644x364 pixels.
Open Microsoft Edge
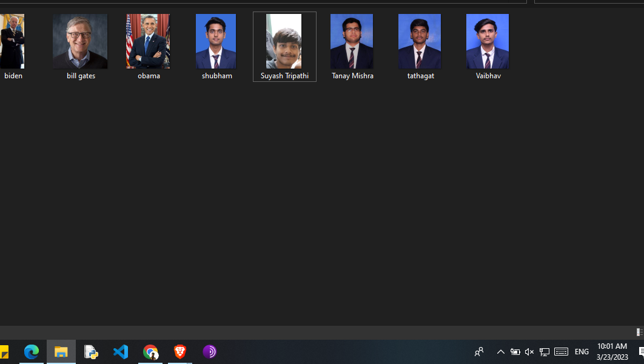pyautogui.click(x=31, y=352)
